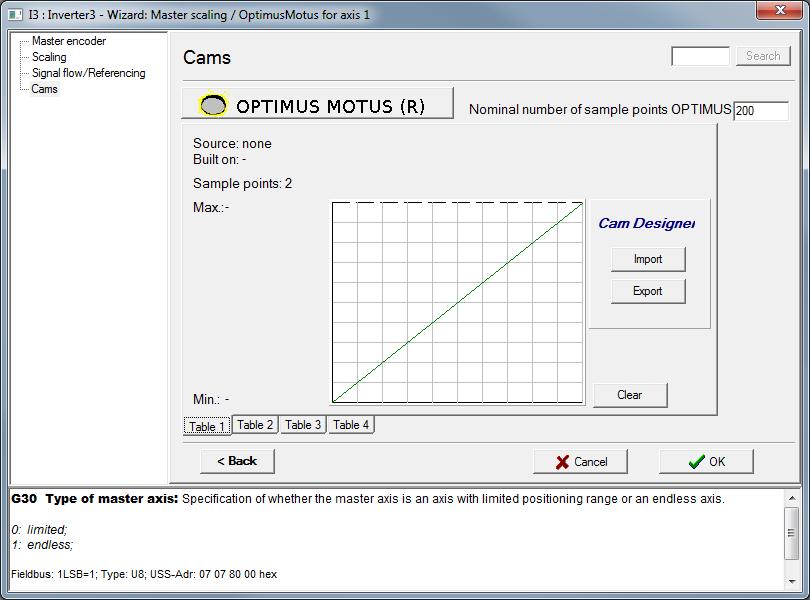
Task: Click the OPTIMUS MOTUS (R) button
Action: [x=317, y=103]
